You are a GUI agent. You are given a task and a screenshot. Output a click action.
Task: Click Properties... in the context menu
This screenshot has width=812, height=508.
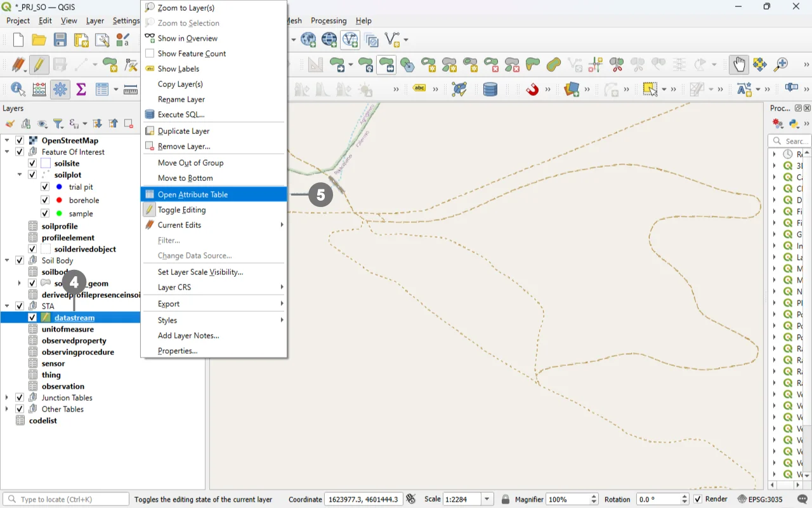click(x=177, y=351)
